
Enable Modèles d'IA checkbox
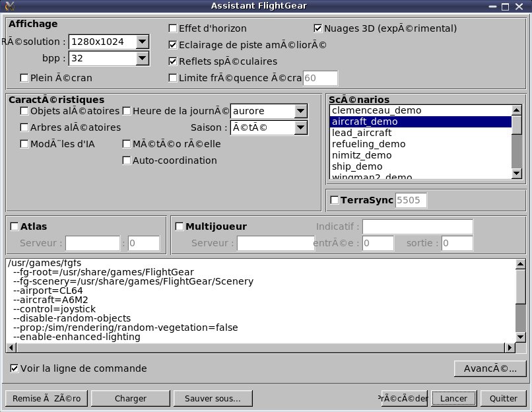click(x=24, y=144)
